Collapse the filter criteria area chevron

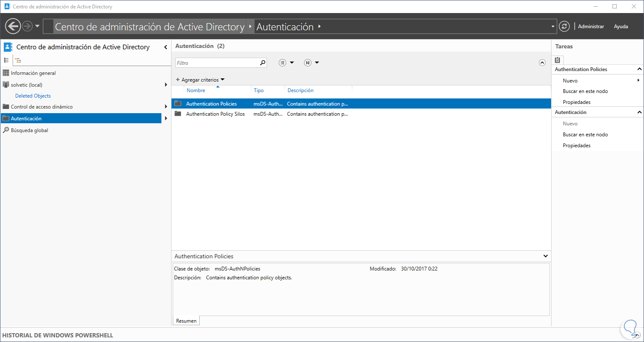coord(542,63)
